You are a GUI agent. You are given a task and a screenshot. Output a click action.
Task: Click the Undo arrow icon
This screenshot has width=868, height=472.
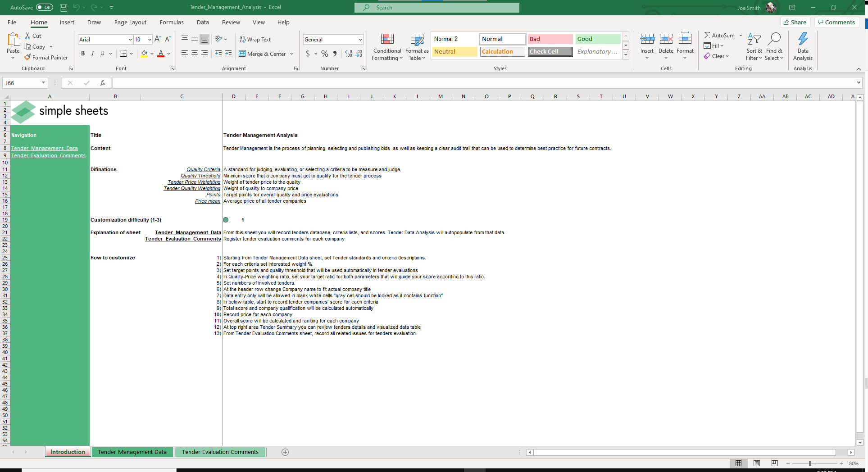[76, 8]
